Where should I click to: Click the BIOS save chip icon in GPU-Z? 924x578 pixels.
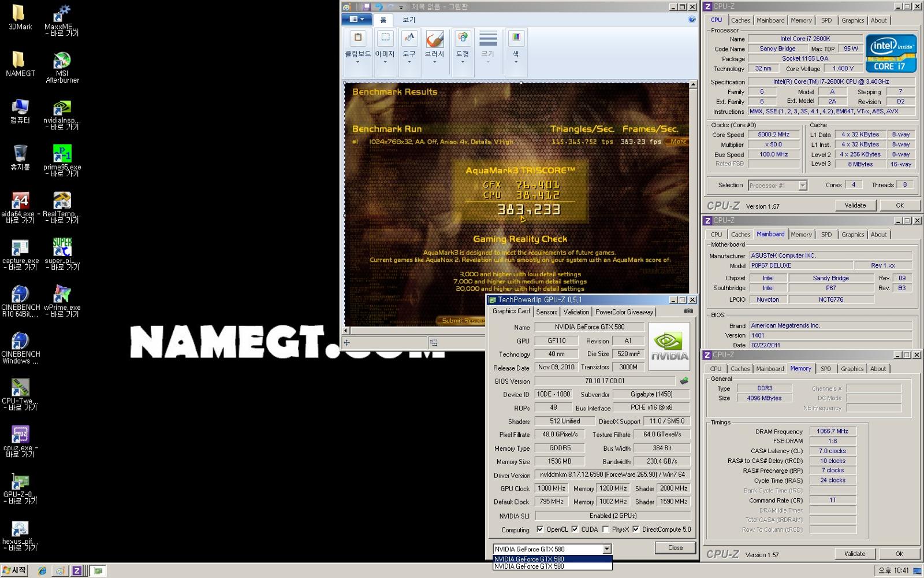(684, 381)
